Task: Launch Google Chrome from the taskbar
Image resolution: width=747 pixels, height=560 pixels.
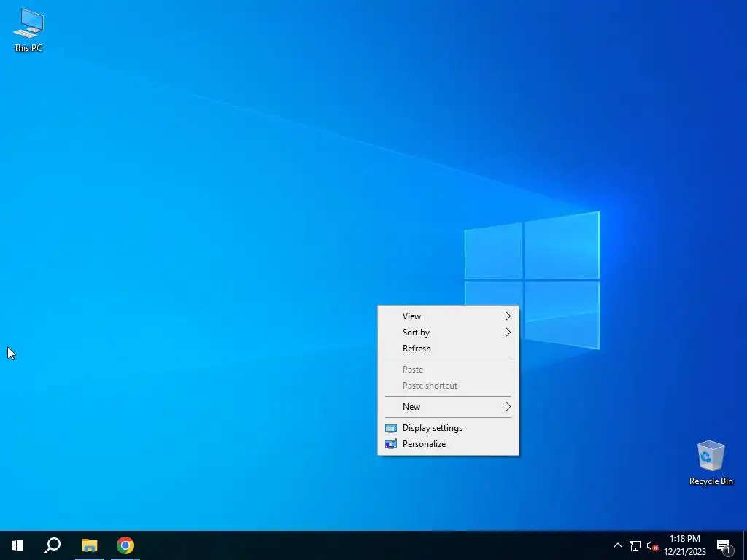Action: (x=125, y=545)
